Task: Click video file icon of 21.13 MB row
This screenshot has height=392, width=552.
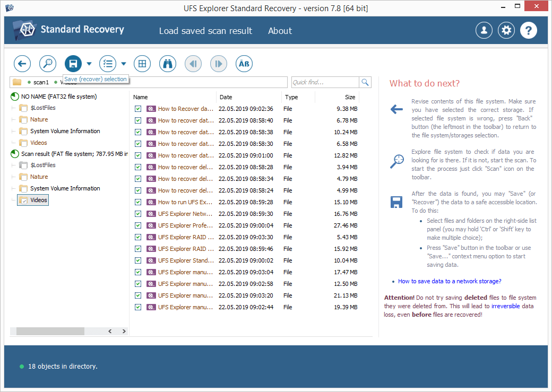Action: [151, 295]
